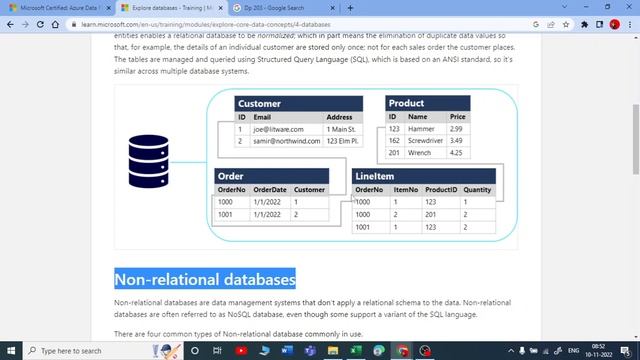Viewport: 640px width, 360px height.
Task: Open the browser home page
Action: pyautogui.click(x=55, y=24)
